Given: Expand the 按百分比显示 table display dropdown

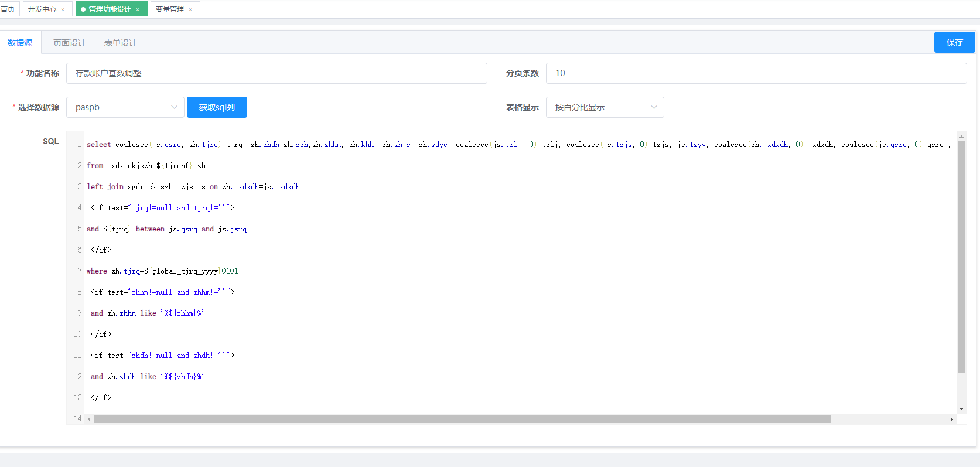Looking at the screenshot, I should [605, 107].
